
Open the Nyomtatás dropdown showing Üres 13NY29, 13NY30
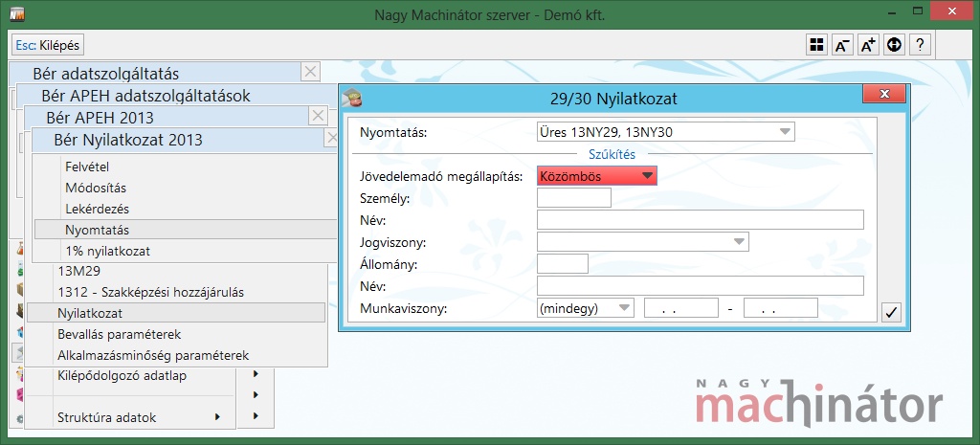click(666, 132)
